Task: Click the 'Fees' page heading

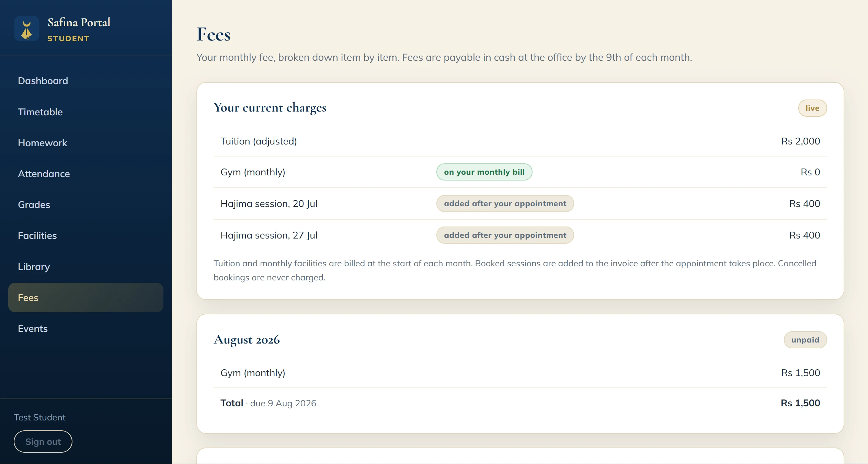Action: coord(214,35)
